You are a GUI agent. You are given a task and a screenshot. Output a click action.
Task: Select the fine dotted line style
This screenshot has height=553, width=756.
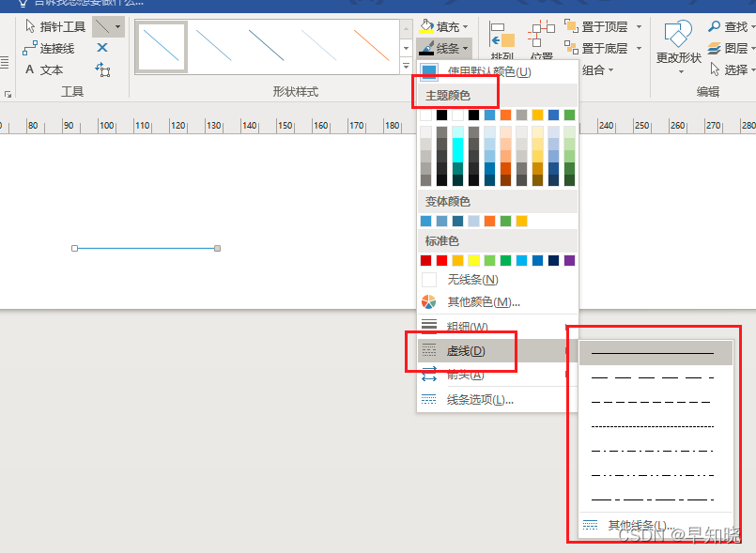tap(656, 426)
